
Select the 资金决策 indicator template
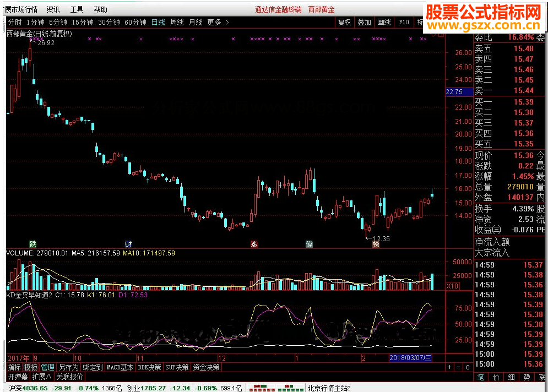click(x=206, y=367)
